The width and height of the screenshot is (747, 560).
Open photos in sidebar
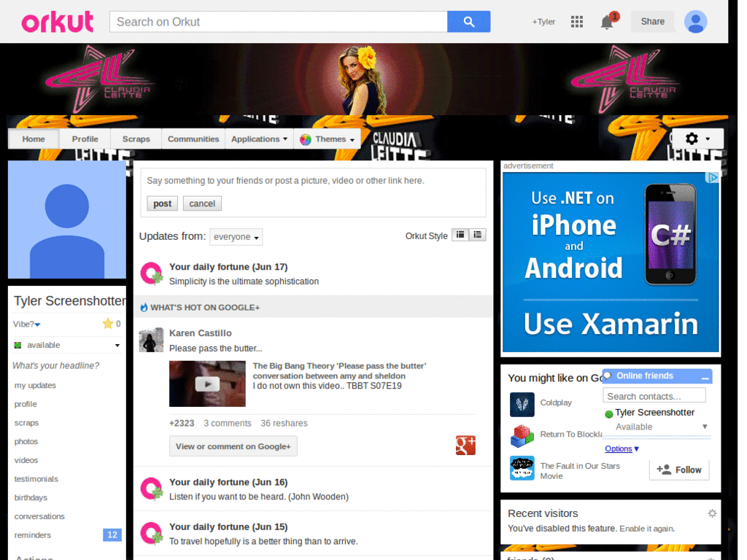click(x=26, y=441)
